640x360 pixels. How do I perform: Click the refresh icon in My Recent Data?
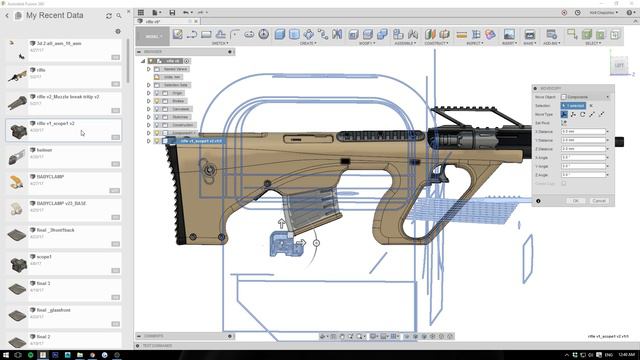[109, 16]
